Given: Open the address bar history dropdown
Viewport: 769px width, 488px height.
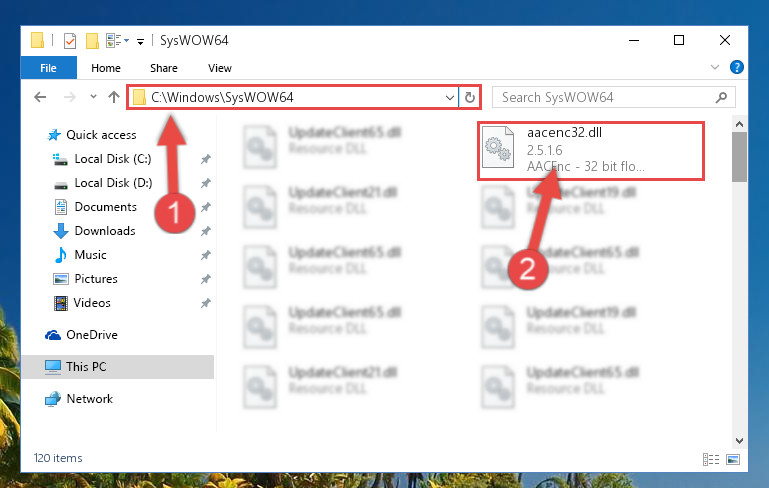Looking at the screenshot, I should pos(449,98).
